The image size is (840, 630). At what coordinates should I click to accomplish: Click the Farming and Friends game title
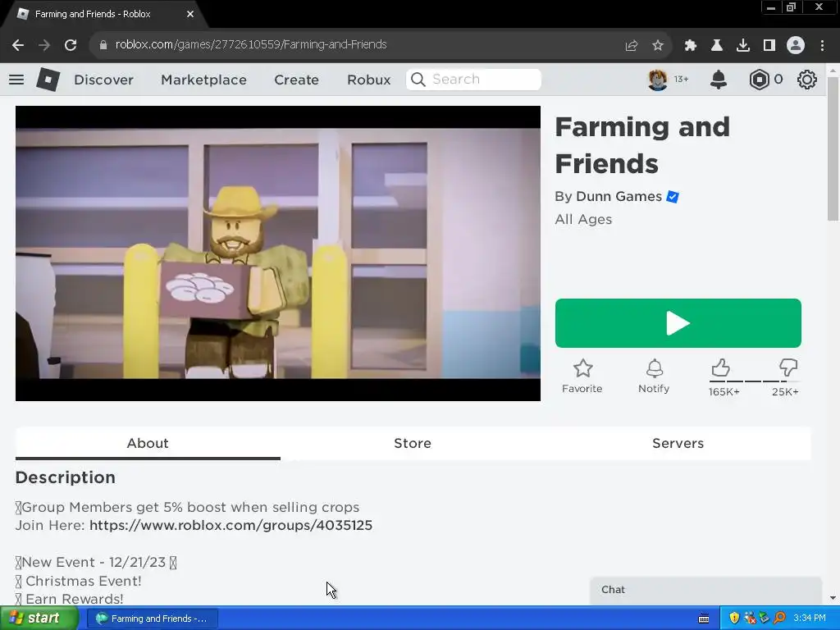(x=642, y=145)
